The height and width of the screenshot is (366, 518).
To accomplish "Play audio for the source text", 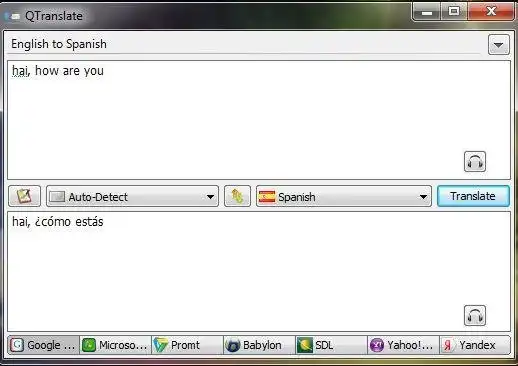I will pos(475,162).
